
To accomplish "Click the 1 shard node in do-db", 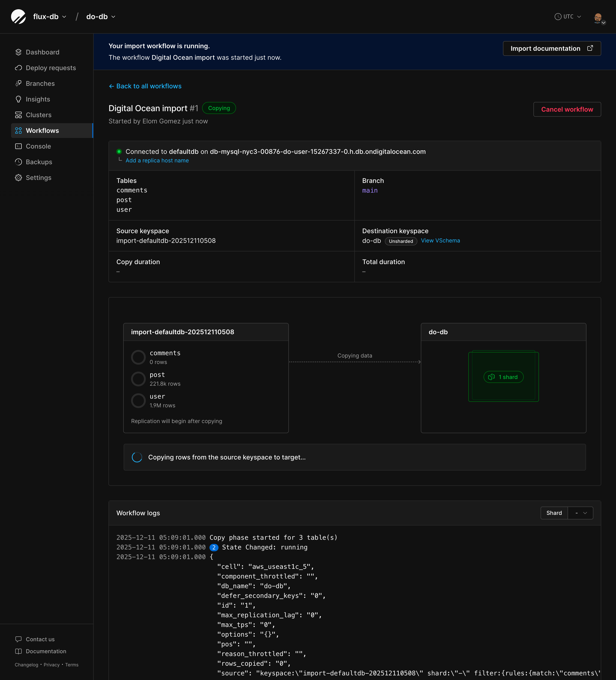I will [503, 377].
